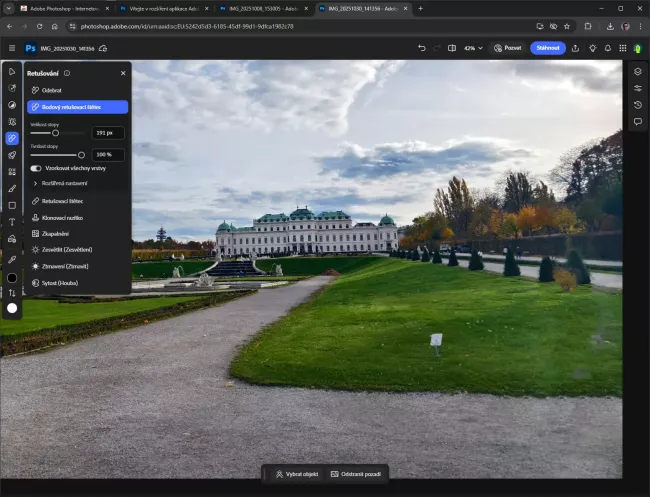
Task: Open the Layers panel icon
Action: click(638, 71)
